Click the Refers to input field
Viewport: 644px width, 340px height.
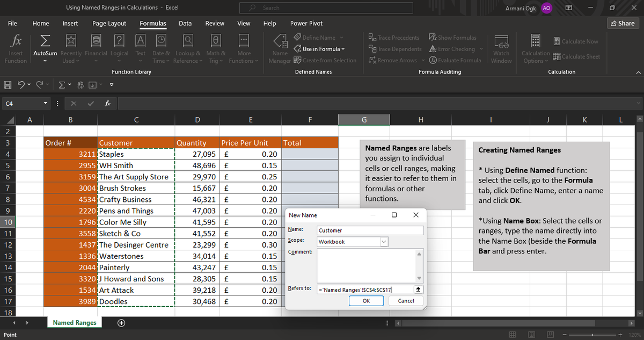pos(365,290)
